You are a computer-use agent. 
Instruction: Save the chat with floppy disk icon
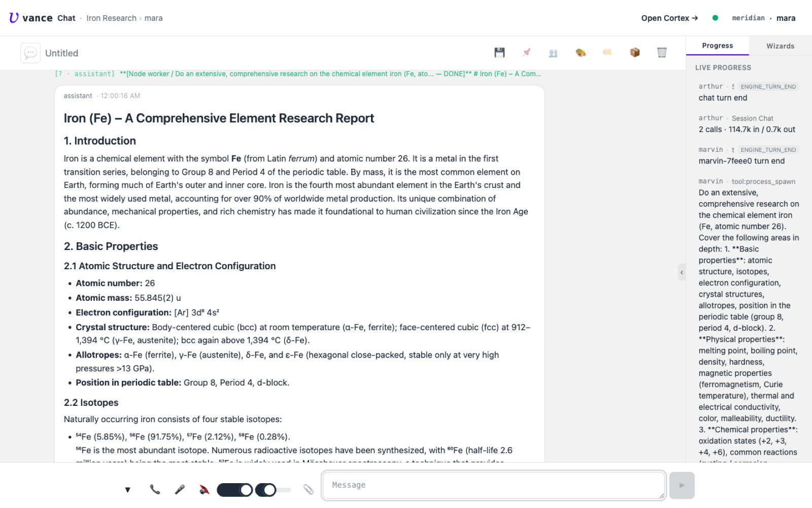499,52
